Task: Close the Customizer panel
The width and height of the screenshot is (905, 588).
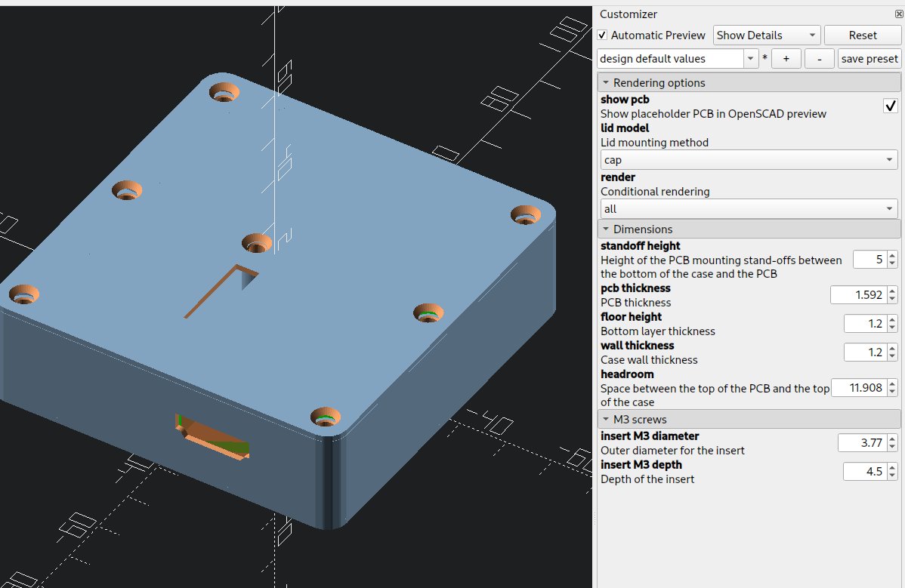Action: pyautogui.click(x=899, y=14)
